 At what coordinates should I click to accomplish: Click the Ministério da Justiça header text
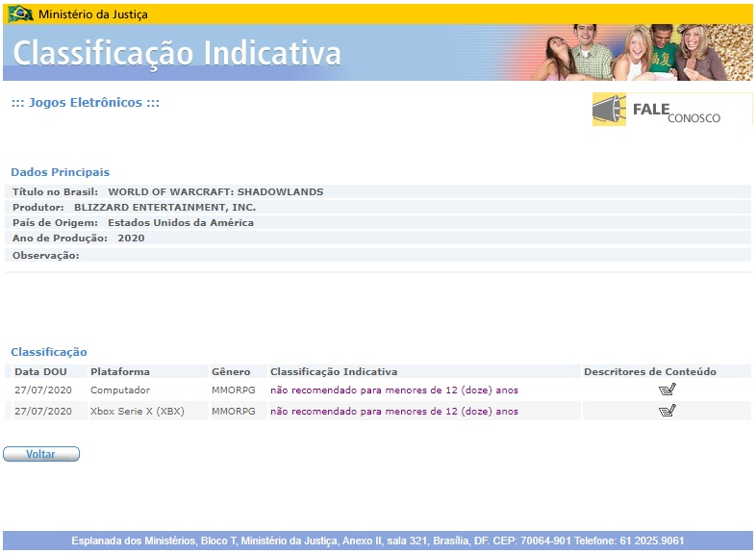93,14
